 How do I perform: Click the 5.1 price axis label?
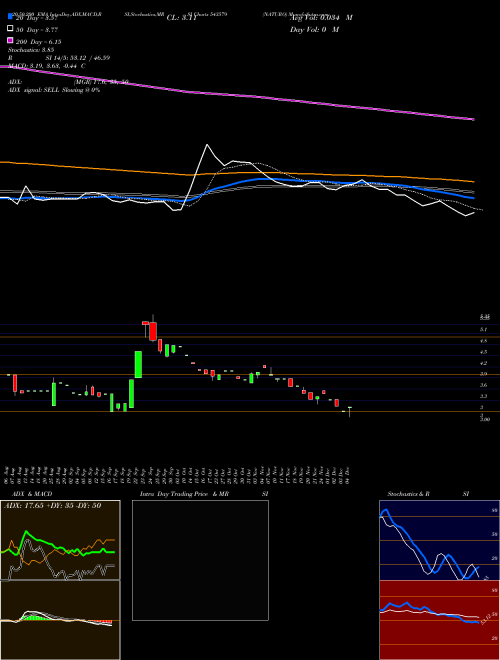click(x=484, y=330)
